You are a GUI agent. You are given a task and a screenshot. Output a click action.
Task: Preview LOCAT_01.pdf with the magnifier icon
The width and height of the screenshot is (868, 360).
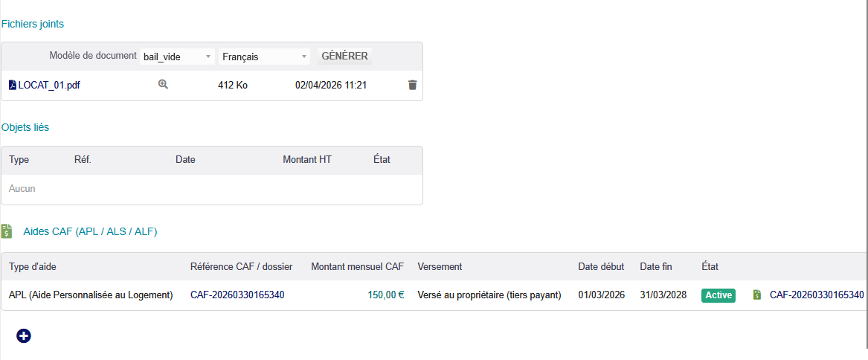click(x=164, y=85)
